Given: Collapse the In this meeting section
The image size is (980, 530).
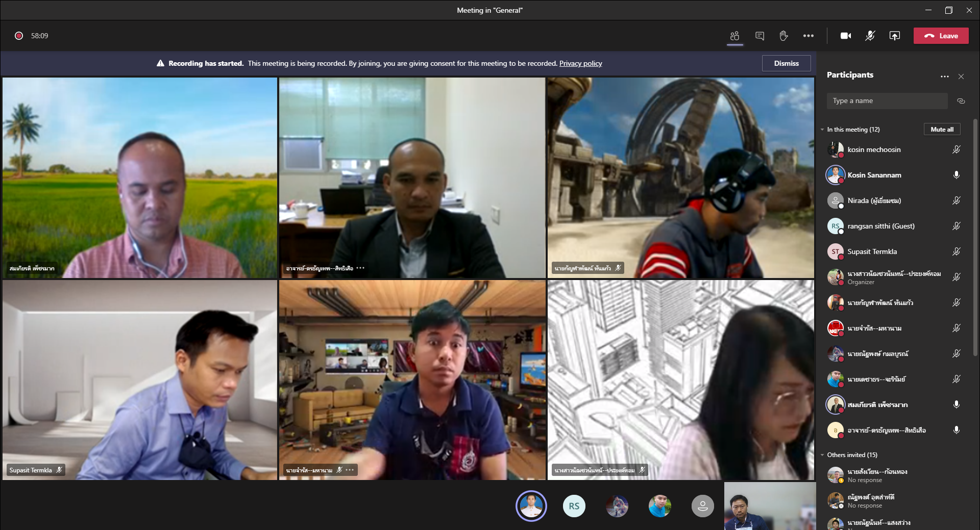Looking at the screenshot, I should pyautogui.click(x=822, y=130).
